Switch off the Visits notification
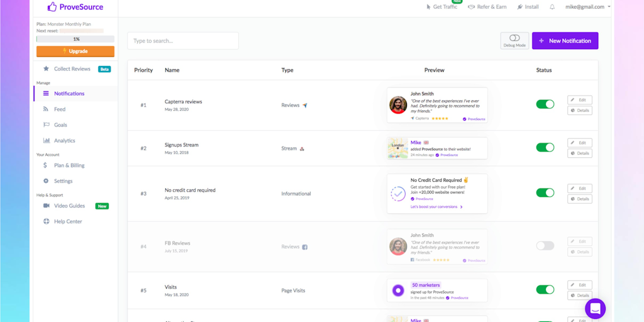The height and width of the screenshot is (322, 644). [x=545, y=289]
